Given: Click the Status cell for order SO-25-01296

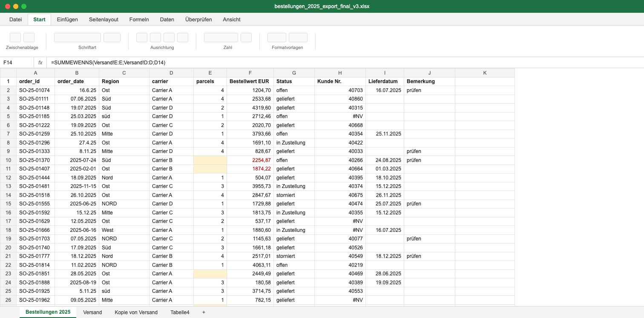Looking at the screenshot, I should tap(295, 143).
